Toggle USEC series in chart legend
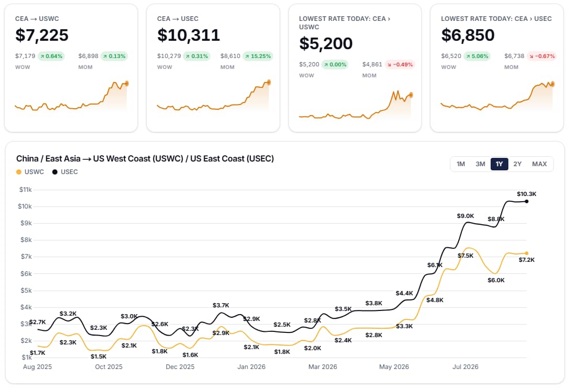This screenshot has height=392, width=569. point(65,172)
